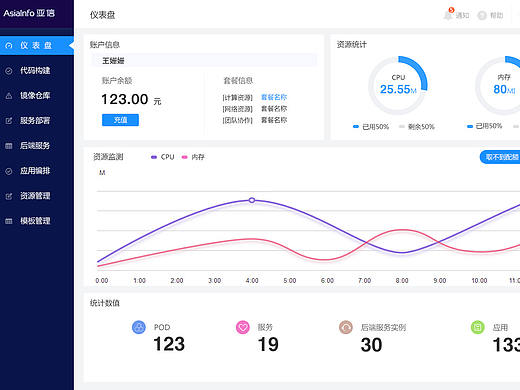Click the 25.55 CPU value
Image resolution: width=520 pixels, height=390 pixels.
(395, 89)
